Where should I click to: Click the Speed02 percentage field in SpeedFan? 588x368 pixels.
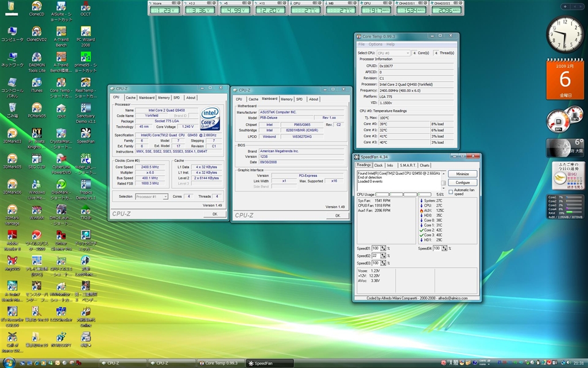tap(376, 256)
